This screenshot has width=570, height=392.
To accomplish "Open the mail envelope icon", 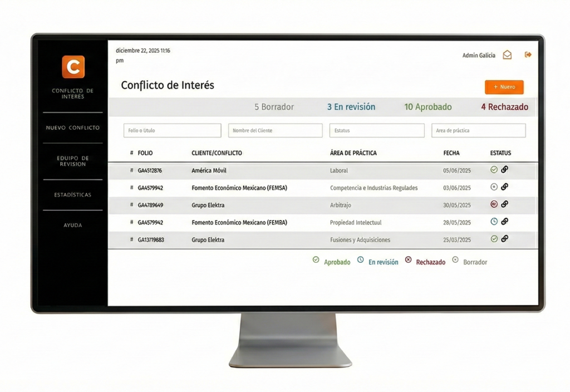I will (x=507, y=55).
